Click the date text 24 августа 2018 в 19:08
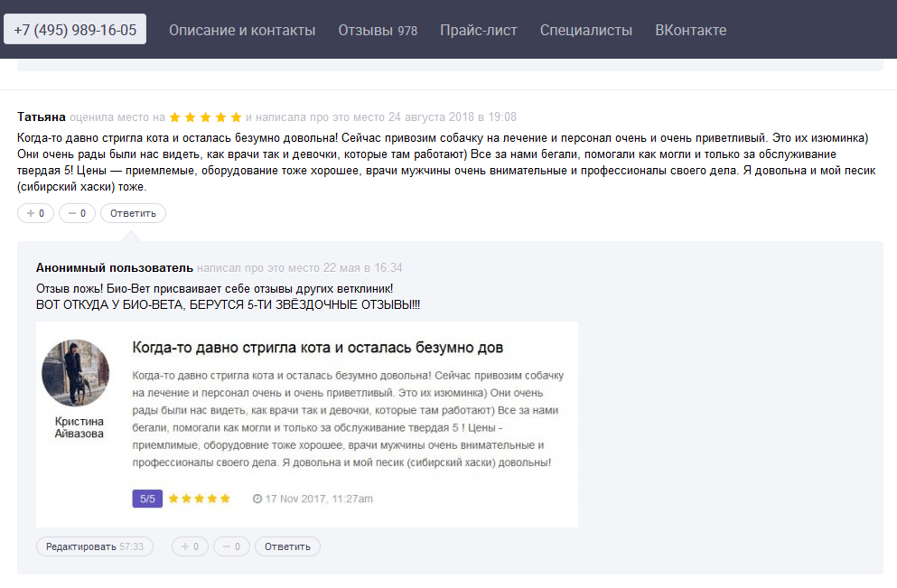 [452, 117]
